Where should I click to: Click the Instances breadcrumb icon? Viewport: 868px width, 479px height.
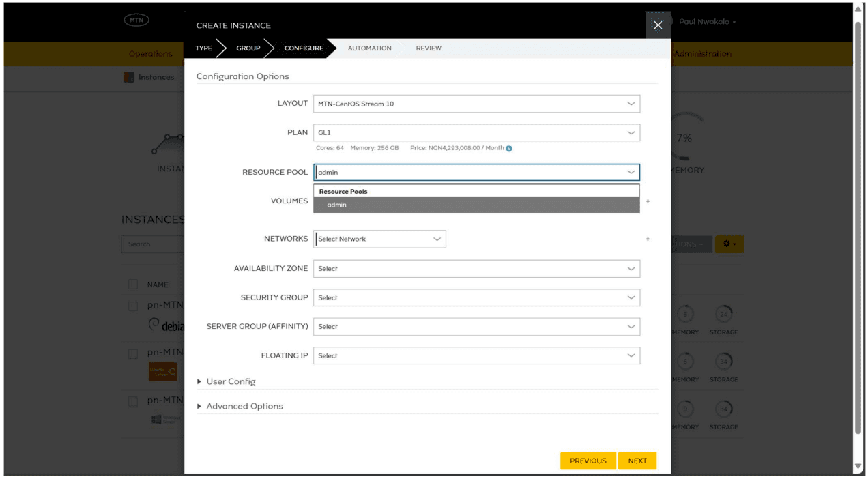(128, 77)
